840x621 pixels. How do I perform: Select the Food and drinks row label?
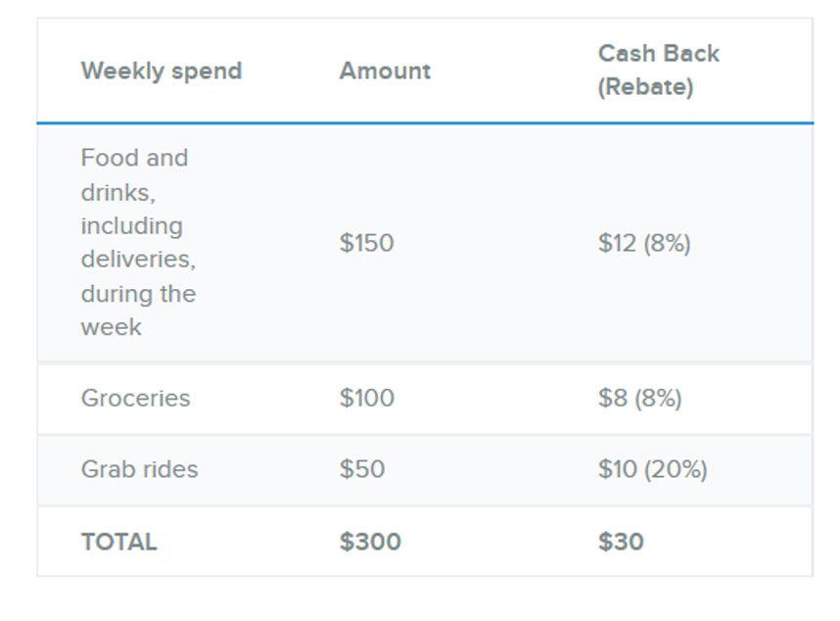tap(138, 242)
